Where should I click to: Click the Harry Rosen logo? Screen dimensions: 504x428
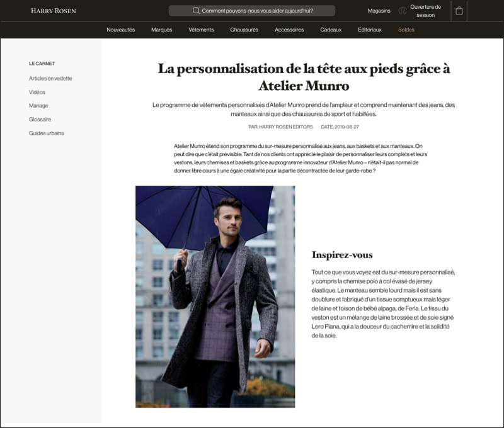click(54, 11)
